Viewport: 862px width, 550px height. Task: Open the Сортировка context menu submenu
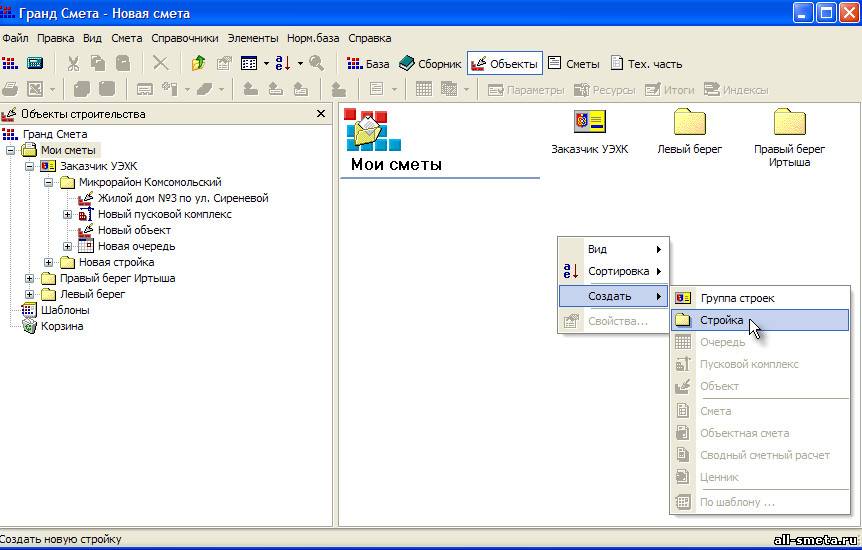[x=614, y=271]
